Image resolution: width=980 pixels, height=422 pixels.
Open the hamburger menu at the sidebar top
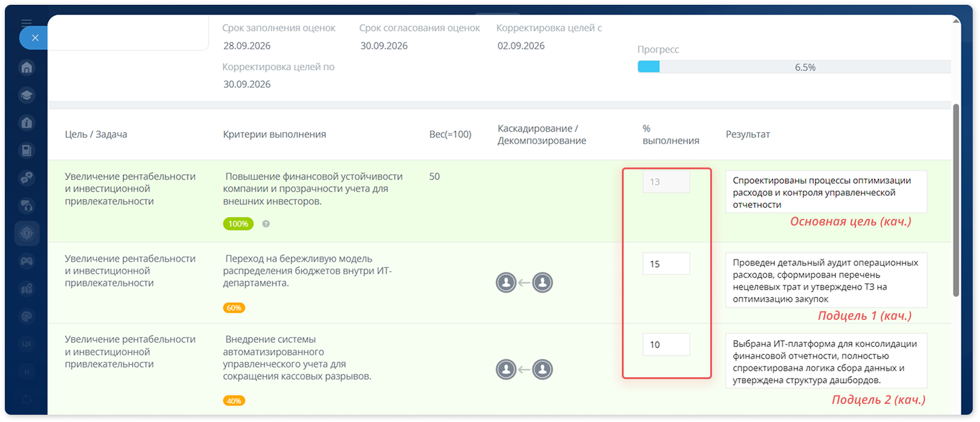click(26, 23)
